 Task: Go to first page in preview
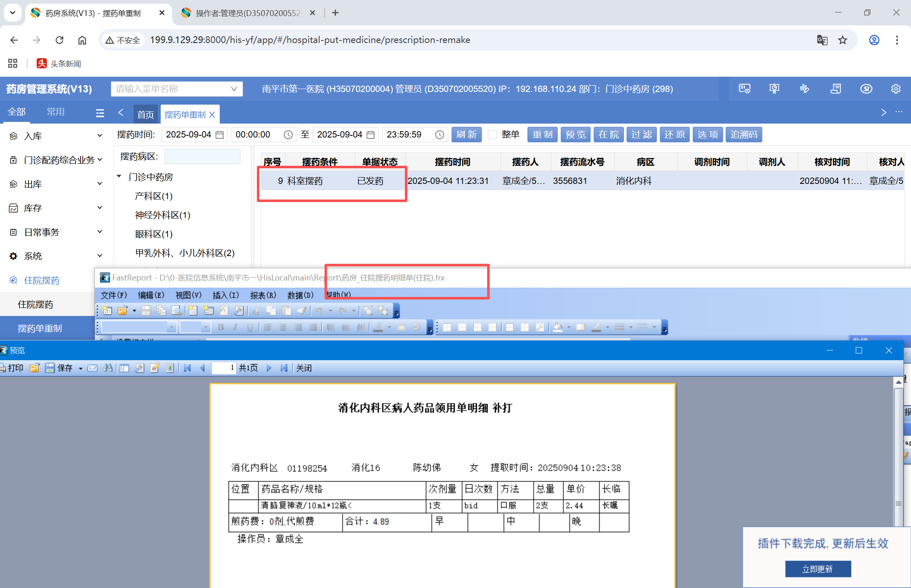click(187, 368)
